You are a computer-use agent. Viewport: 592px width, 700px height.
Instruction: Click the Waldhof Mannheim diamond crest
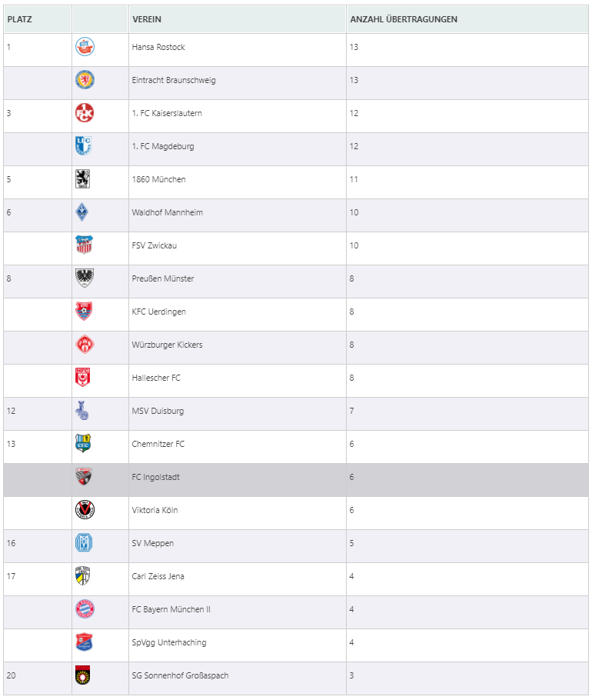click(x=81, y=212)
